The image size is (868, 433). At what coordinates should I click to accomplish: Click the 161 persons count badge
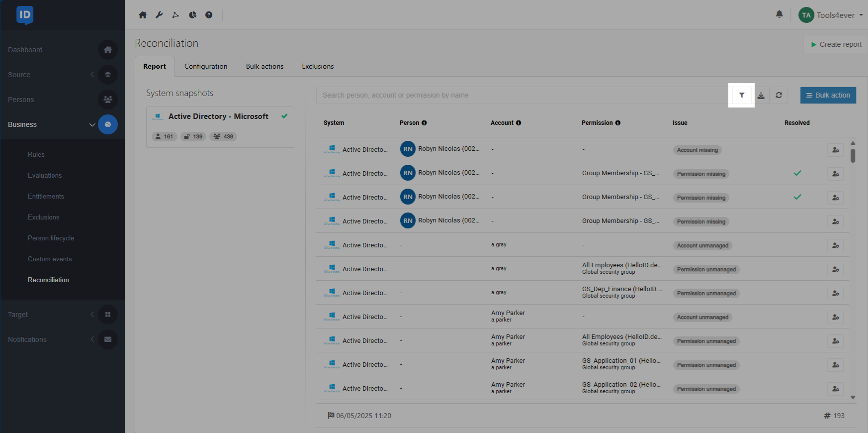(x=165, y=136)
